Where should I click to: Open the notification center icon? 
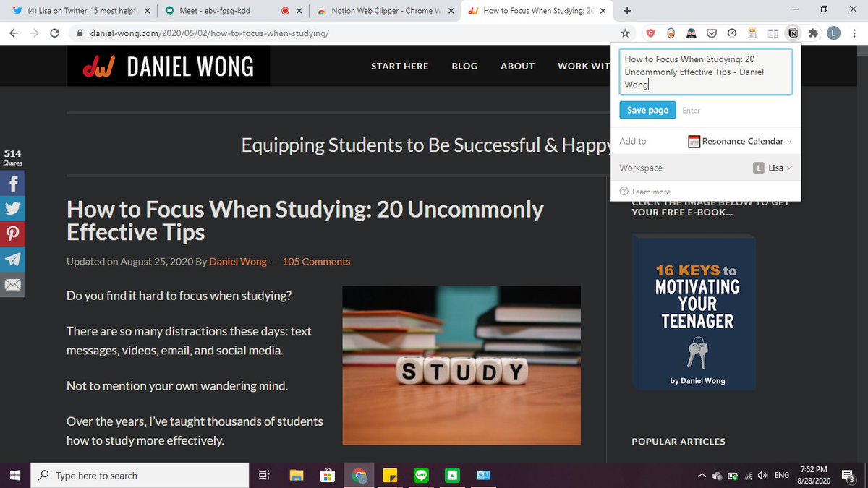click(849, 476)
